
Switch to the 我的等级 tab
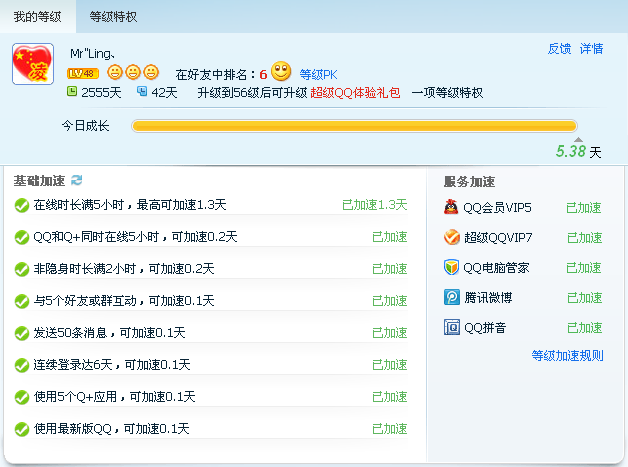click(x=38, y=16)
